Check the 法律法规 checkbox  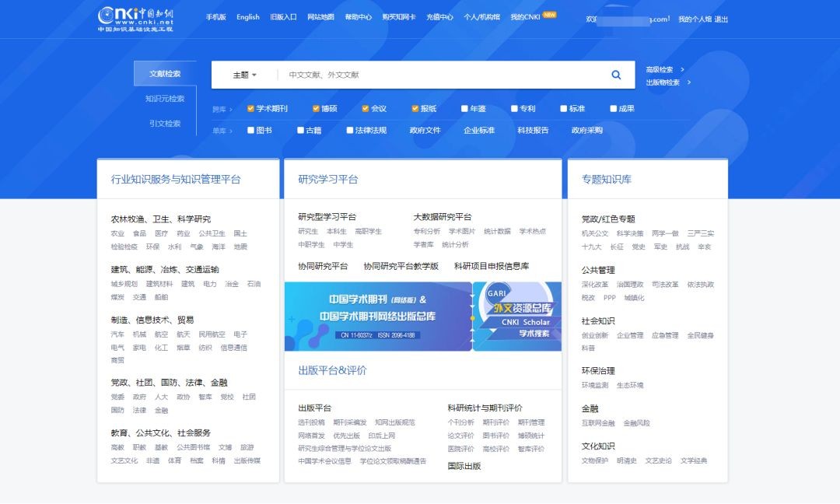[350, 130]
